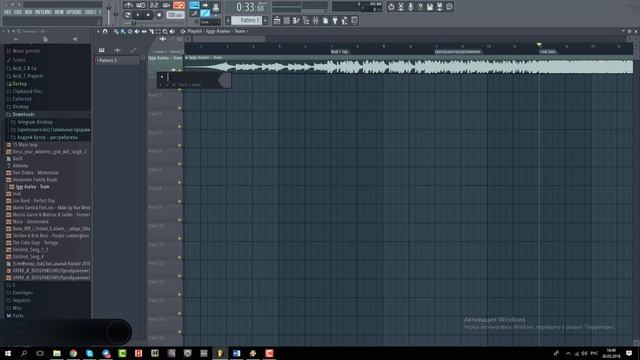Open the OPTIONS menu
Image resolution: width=640 pixels, height=360 pixels.
click(x=74, y=12)
